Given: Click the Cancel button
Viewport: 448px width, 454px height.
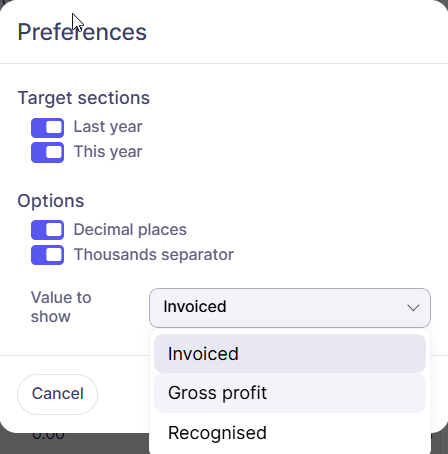Looking at the screenshot, I should pos(57,394).
